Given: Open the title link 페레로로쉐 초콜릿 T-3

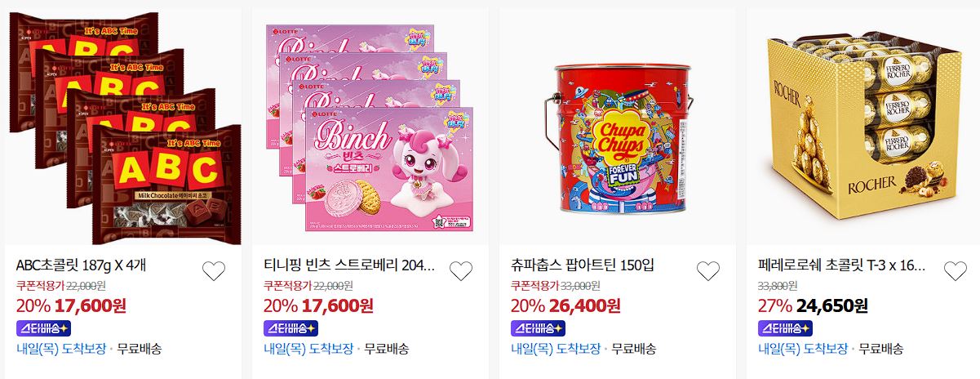Looking at the screenshot, I should (x=843, y=265).
